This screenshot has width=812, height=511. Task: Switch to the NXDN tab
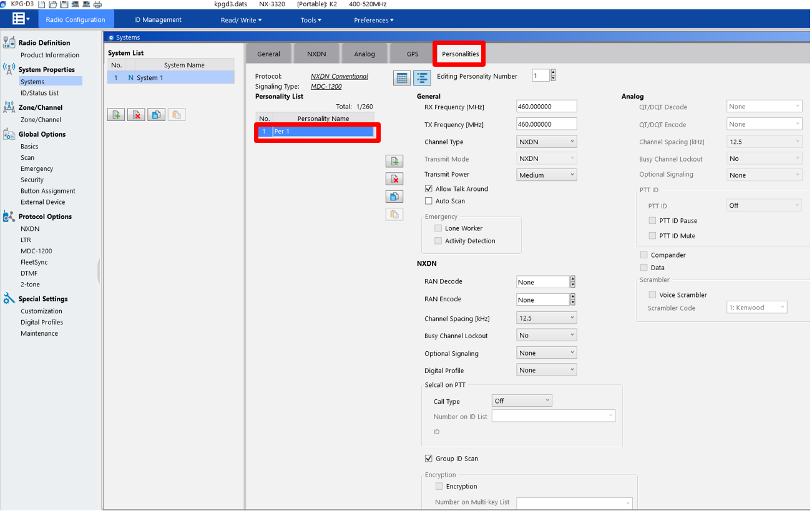(316, 54)
